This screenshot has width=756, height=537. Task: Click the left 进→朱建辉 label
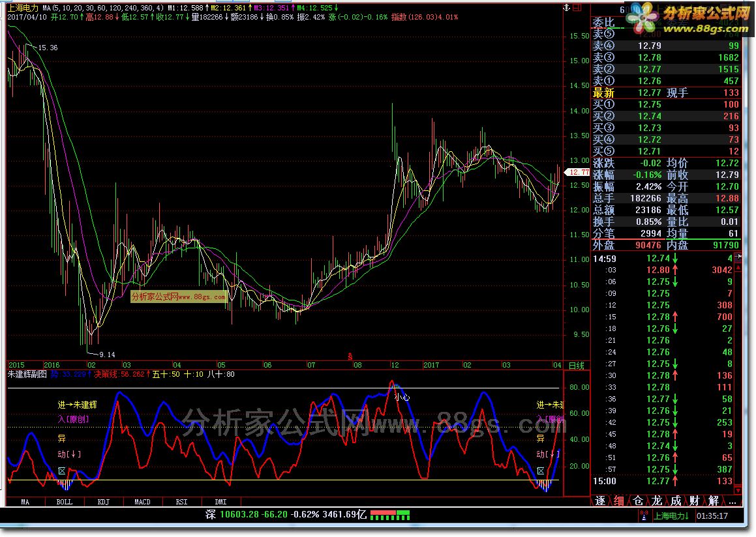click(x=77, y=405)
